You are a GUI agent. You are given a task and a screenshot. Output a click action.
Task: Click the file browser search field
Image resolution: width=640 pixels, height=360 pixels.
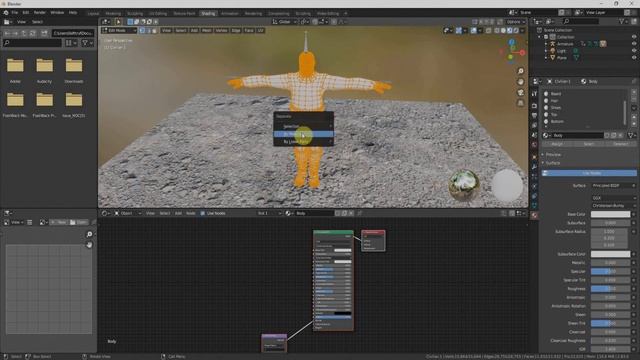click(32, 43)
